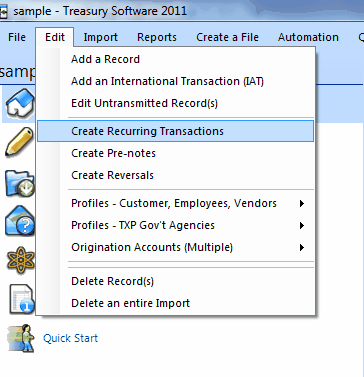Open the Quick Start link

coord(70,338)
